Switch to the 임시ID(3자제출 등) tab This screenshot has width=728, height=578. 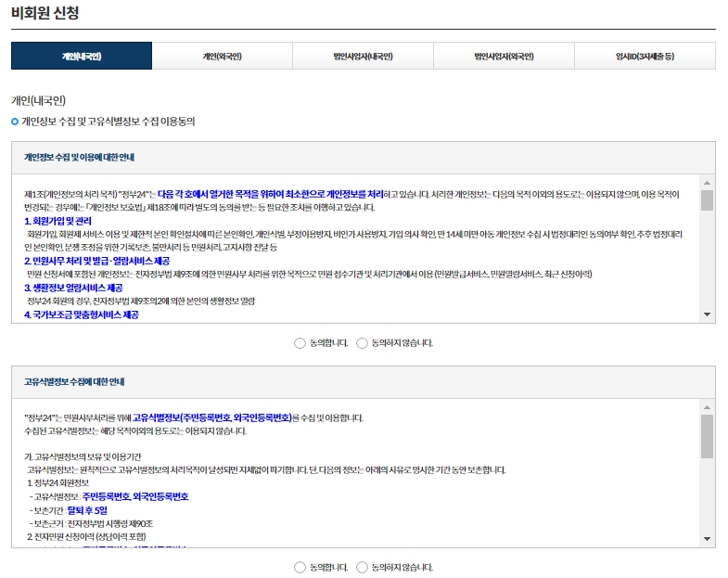(x=645, y=56)
